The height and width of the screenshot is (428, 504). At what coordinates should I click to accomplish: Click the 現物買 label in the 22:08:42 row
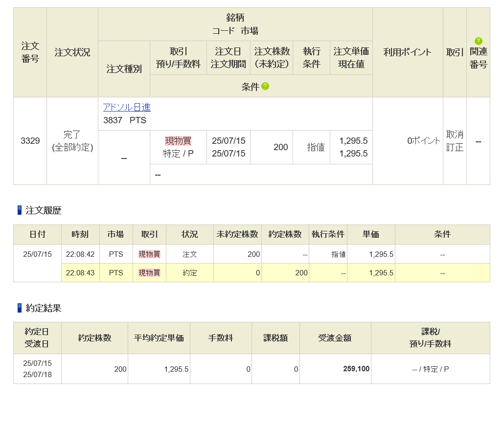(149, 254)
